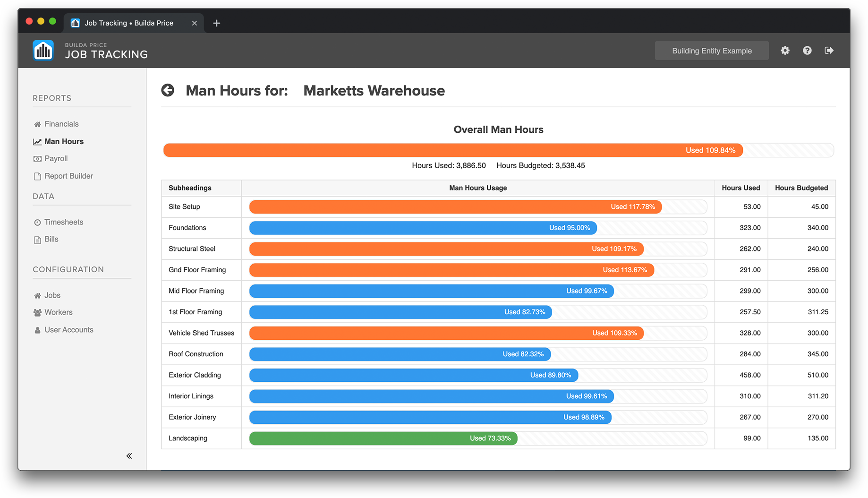Click the Man Hours Usage column header
Image resolution: width=868 pixels, height=498 pixels.
[478, 188]
